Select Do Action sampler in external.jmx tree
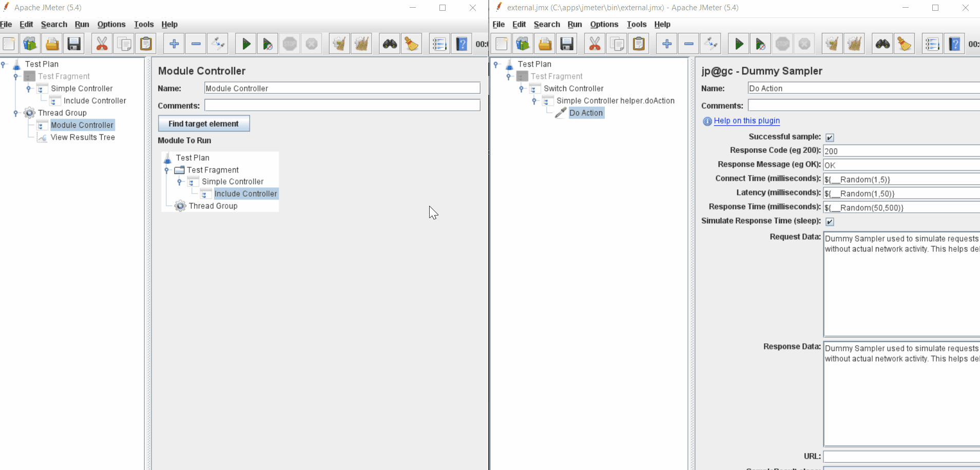Image resolution: width=980 pixels, height=470 pixels. tap(586, 113)
